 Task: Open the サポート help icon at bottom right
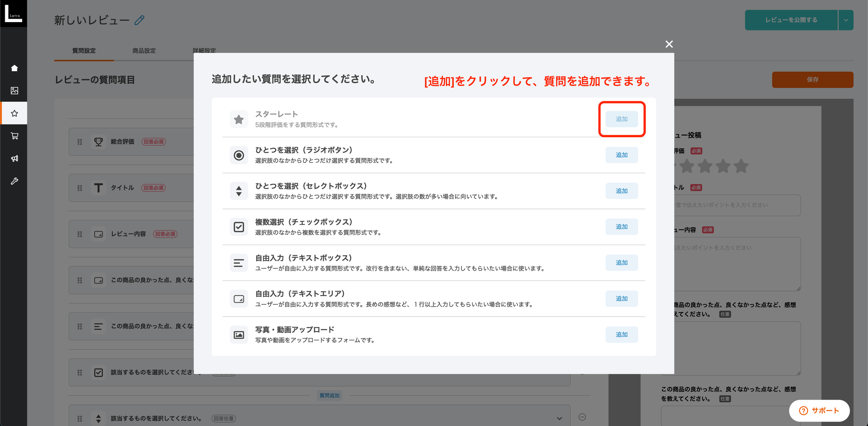point(804,410)
